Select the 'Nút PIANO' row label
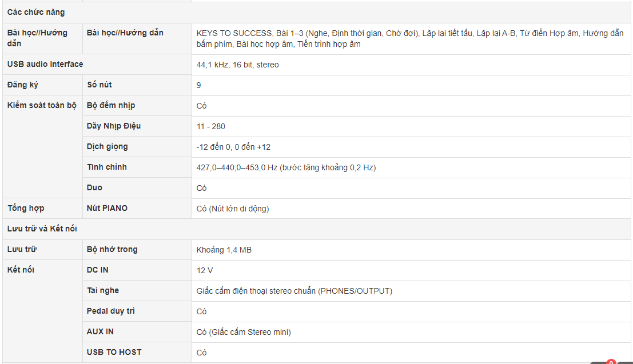This screenshot has width=633, height=364. tap(107, 208)
